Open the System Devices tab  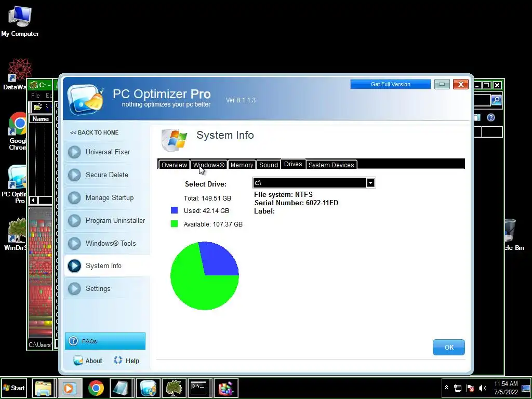point(331,165)
